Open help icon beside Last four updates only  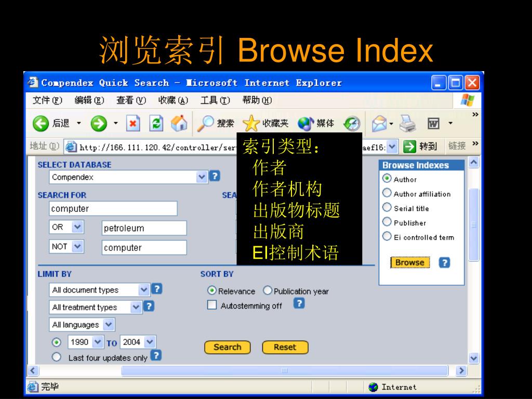pyautogui.click(x=156, y=355)
